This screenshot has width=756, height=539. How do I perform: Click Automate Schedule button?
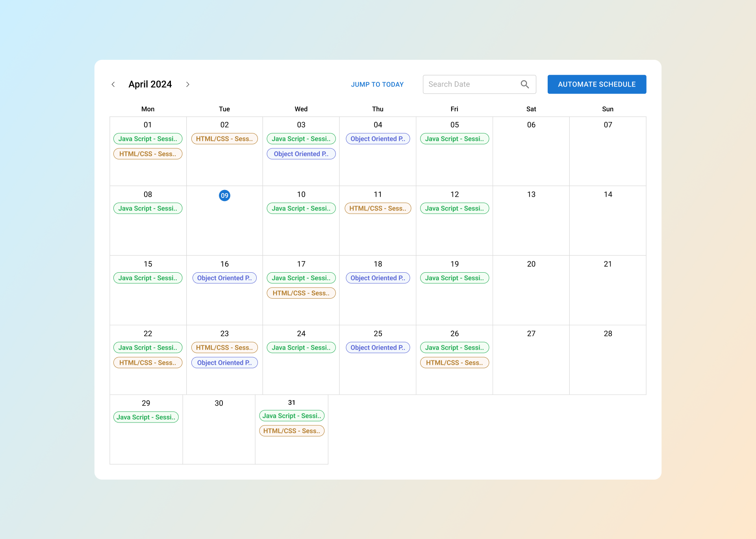click(x=597, y=84)
